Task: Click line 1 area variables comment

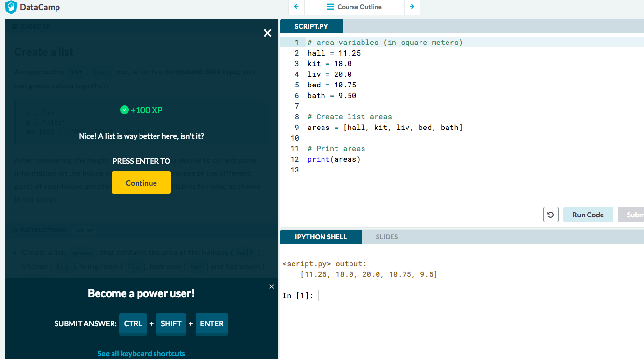Action: [x=385, y=43]
